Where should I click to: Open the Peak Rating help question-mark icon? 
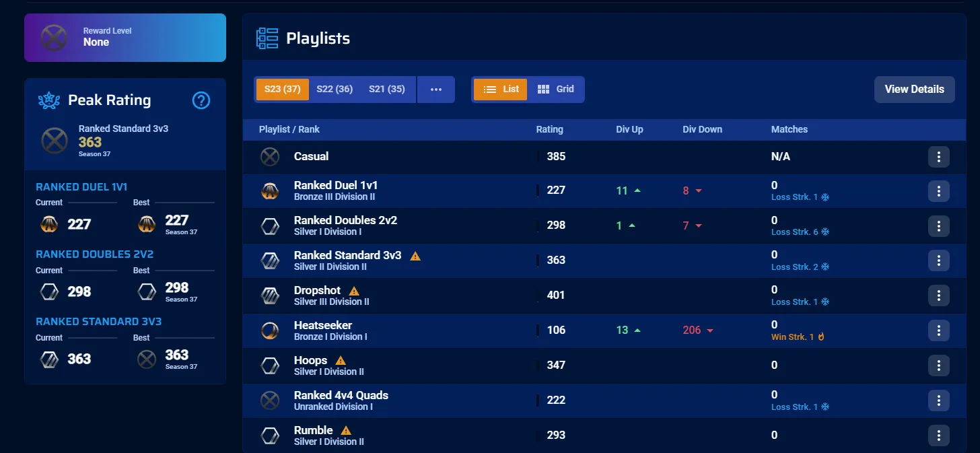point(201,100)
